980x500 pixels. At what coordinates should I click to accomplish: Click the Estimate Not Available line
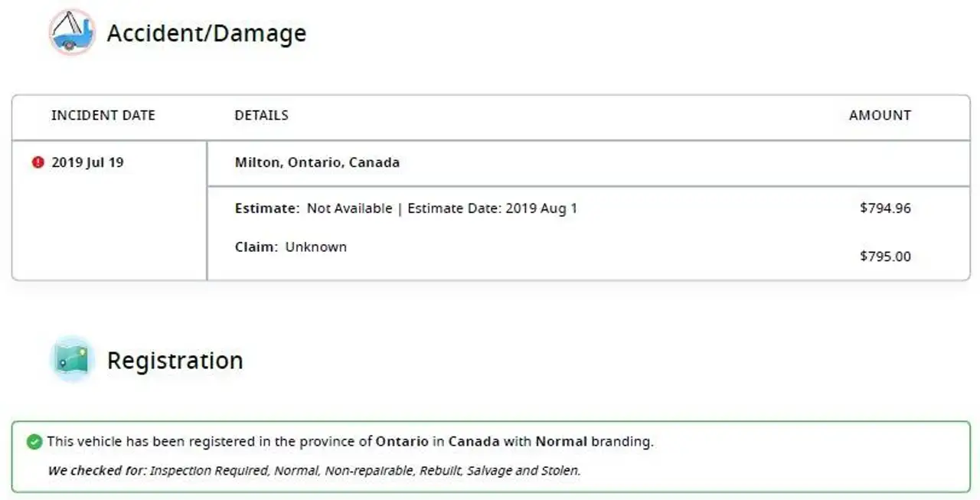click(x=313, y=208)
